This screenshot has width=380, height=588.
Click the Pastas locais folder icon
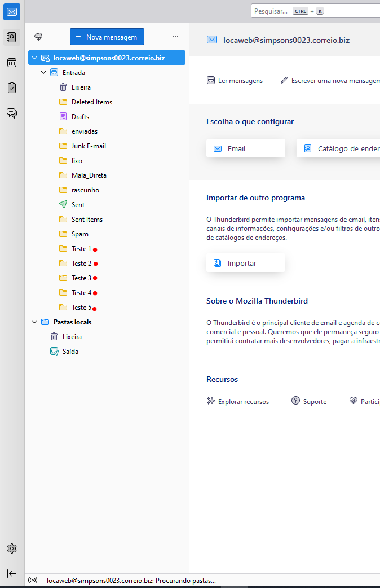click(45, 322)
